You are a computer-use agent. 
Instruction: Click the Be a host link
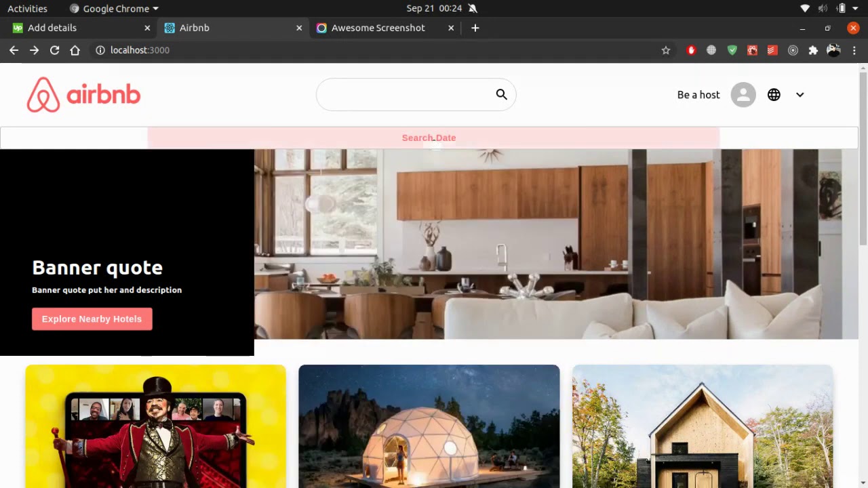(698, 95)
